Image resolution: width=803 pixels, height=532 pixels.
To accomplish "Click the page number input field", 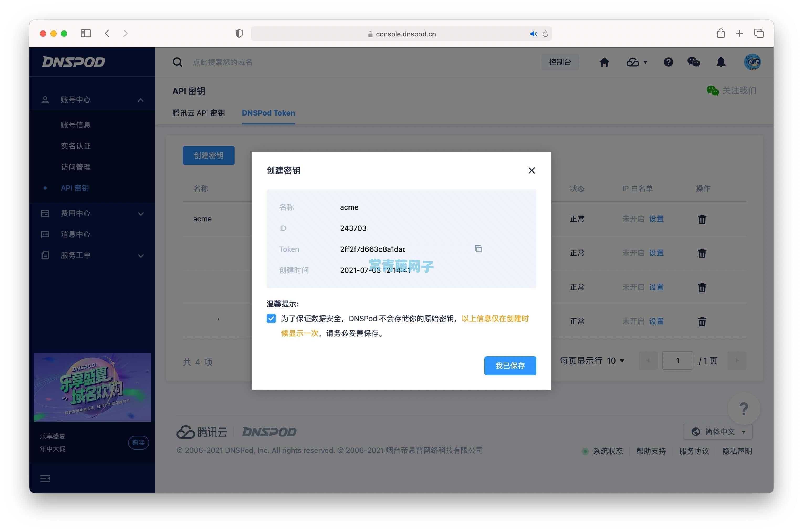I will [677, 360].
